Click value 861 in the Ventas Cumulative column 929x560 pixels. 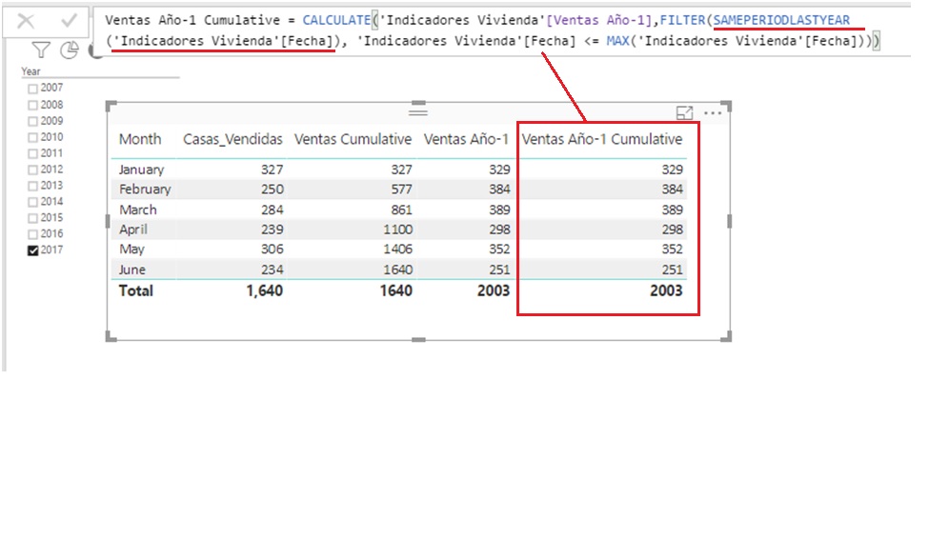pyautogui.click(x=401, y=210)
